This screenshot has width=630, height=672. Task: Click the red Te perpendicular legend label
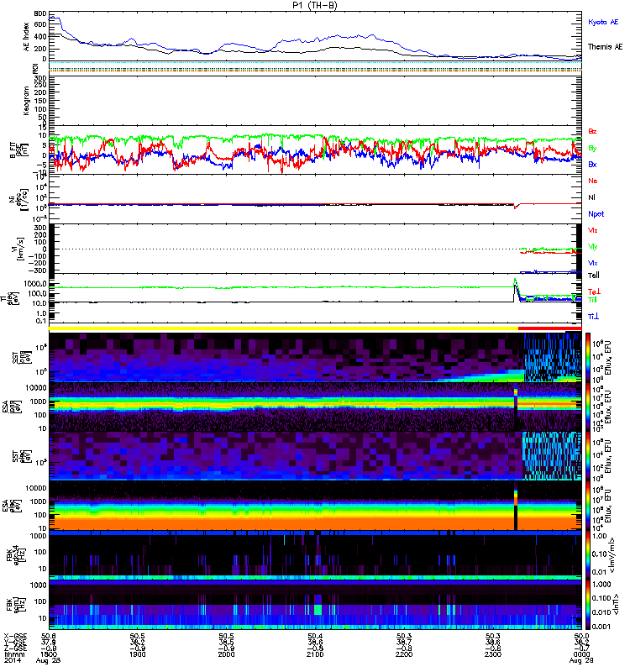[x=594, y=291]
